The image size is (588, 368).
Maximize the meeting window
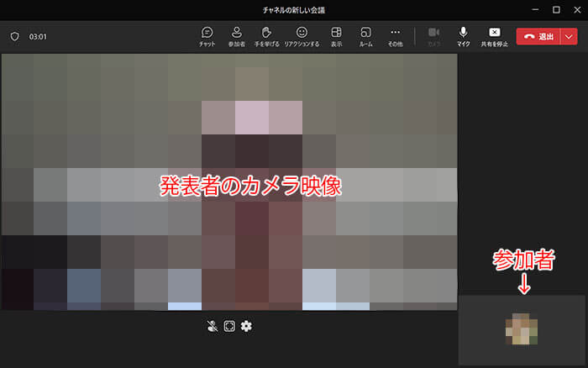556,10
